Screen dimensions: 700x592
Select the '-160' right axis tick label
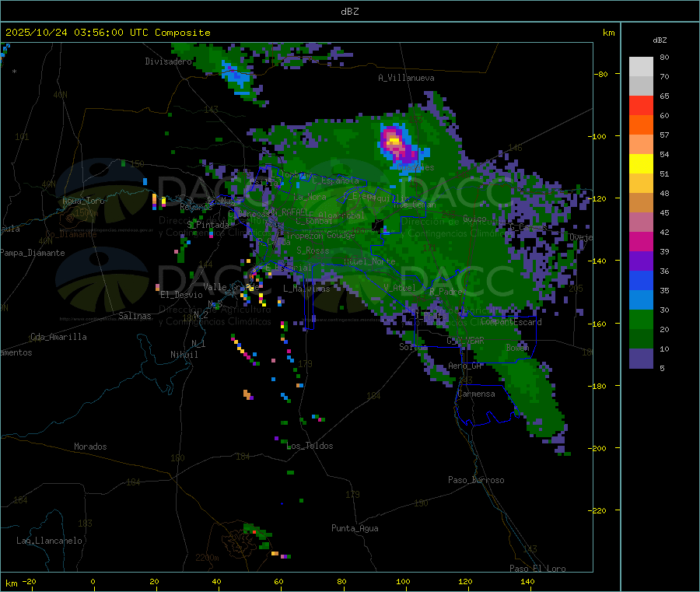point(598,324)
